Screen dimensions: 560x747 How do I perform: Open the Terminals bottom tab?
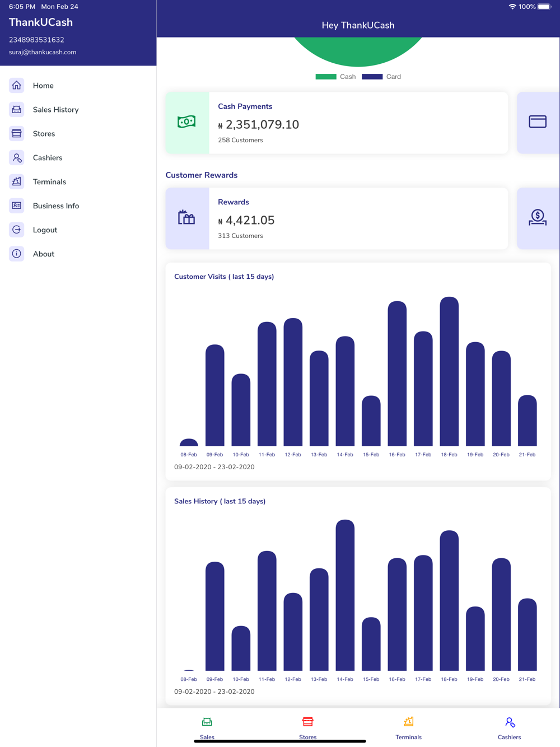[x=409, y=727]
